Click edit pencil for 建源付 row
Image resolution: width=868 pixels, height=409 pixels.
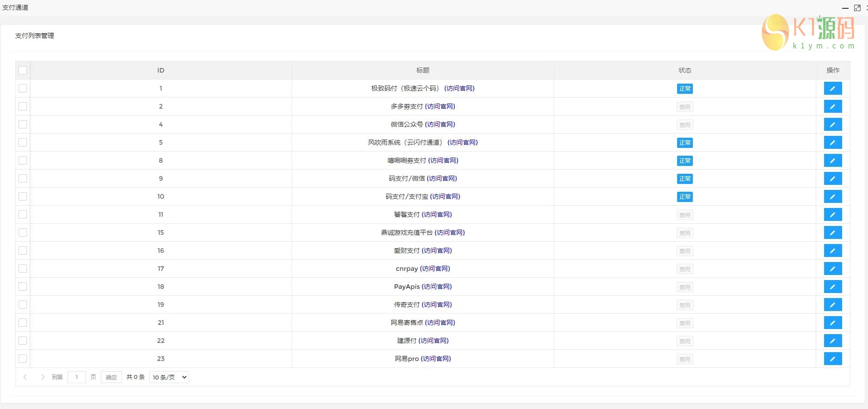click(832, 341)
